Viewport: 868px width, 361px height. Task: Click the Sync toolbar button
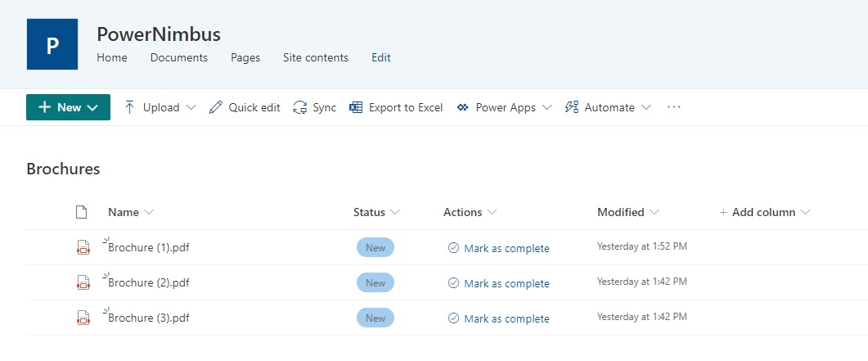pyautogui.click(x=315, y=107)
